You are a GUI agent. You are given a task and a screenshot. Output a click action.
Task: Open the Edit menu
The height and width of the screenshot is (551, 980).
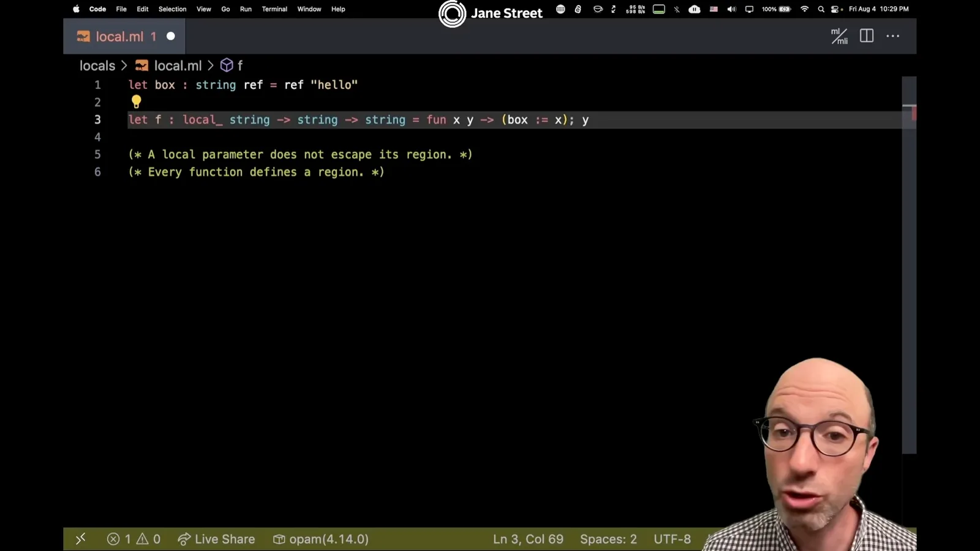coord(143,9)
